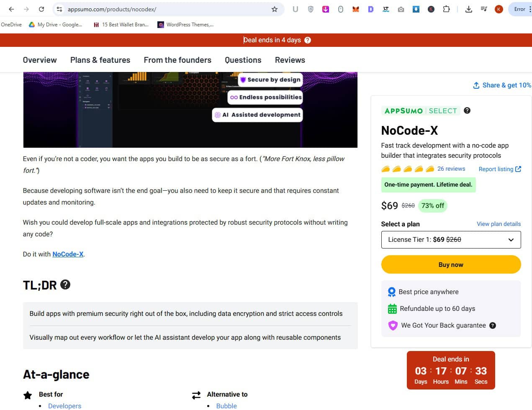Open the LanguageTool extension

click(x=386, y=9)
